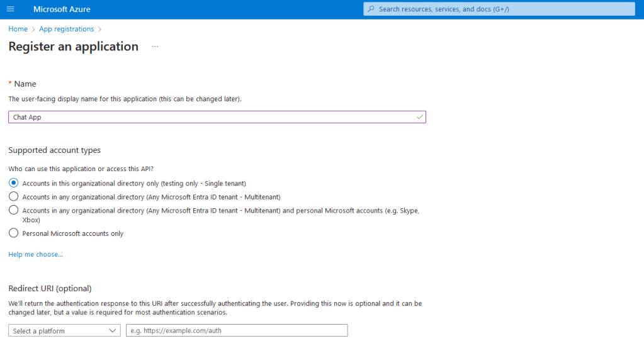Click the magnifier icon in the search bar
The width and height of the screenshot is (644, 346).
pos(371,9)
